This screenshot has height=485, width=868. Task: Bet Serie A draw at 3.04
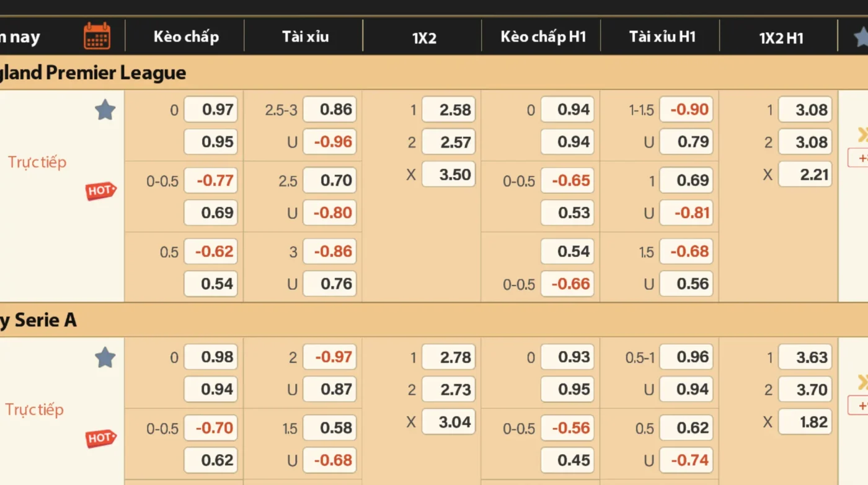coord(449,421)
